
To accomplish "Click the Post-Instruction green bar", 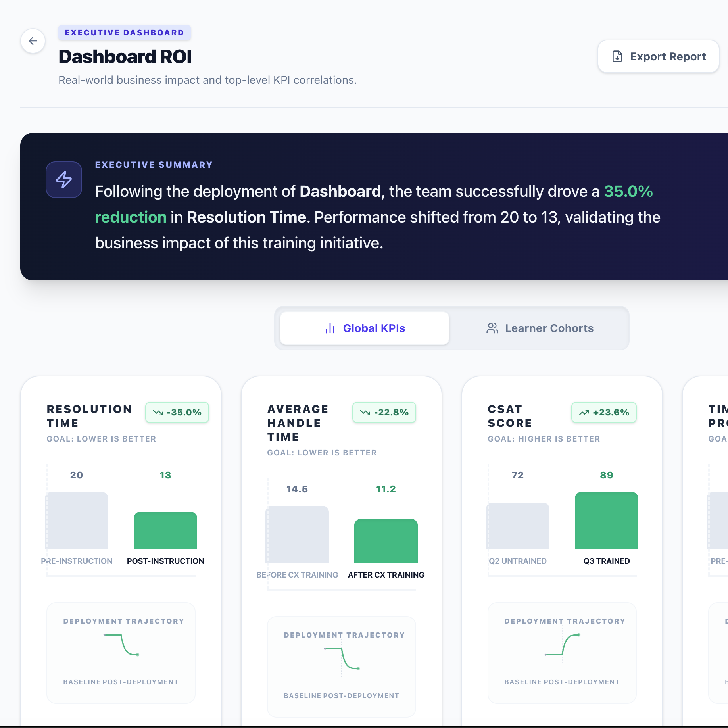I will coord(165,530).
